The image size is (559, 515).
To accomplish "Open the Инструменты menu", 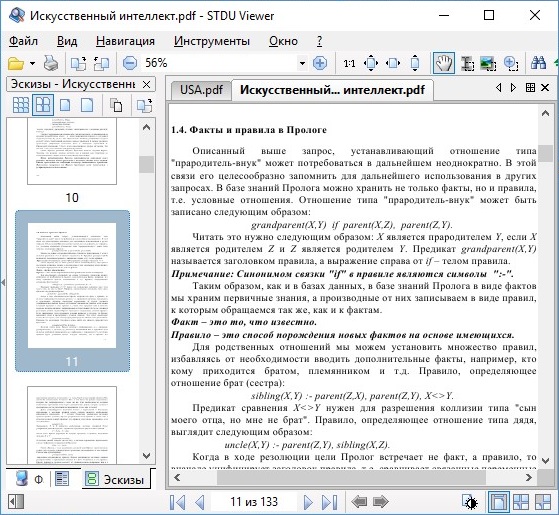I will coord(212,41).
